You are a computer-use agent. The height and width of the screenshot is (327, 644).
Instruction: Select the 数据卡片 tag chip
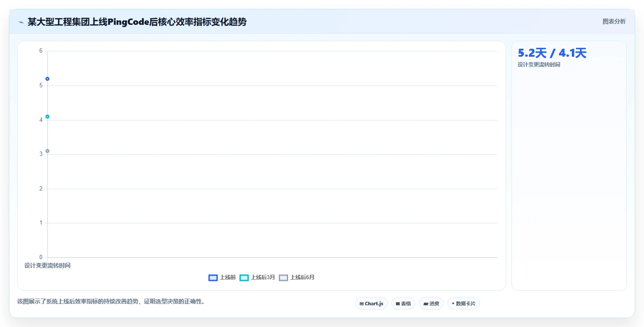click(463, 304)
